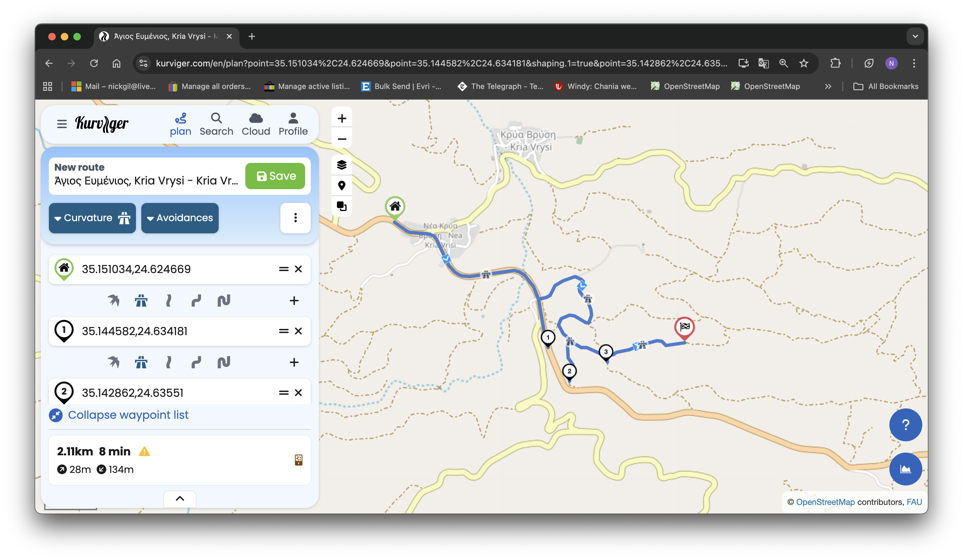Open the Cloud tab
Image resolution: width=963 pixels, height=560 pixels.
[256, 124]
